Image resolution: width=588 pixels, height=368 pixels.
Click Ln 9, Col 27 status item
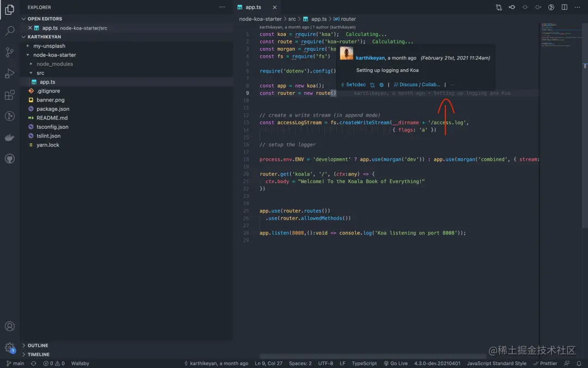click(268, 363)
